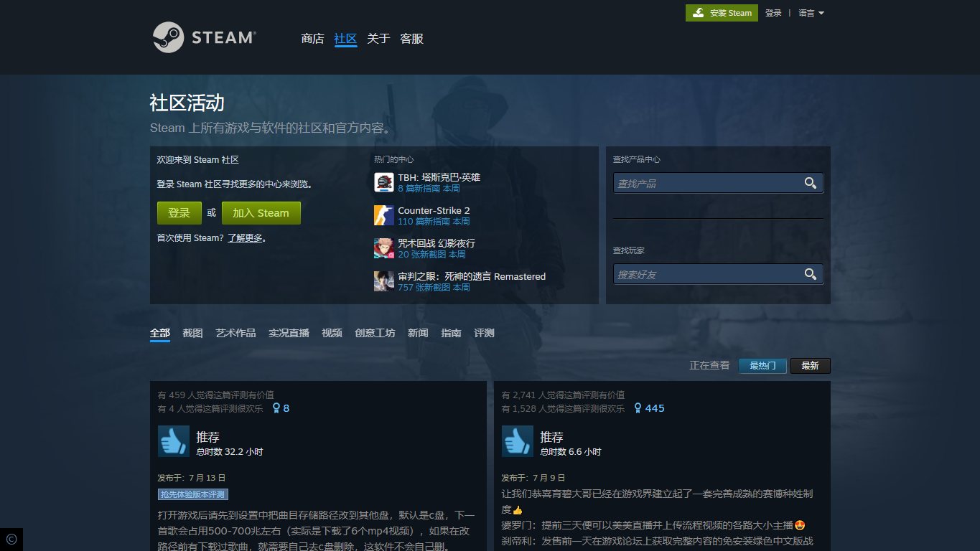Click 总时数 32.2 小时 text
This screenshot has width=980, height=551.
coord(230,452)
